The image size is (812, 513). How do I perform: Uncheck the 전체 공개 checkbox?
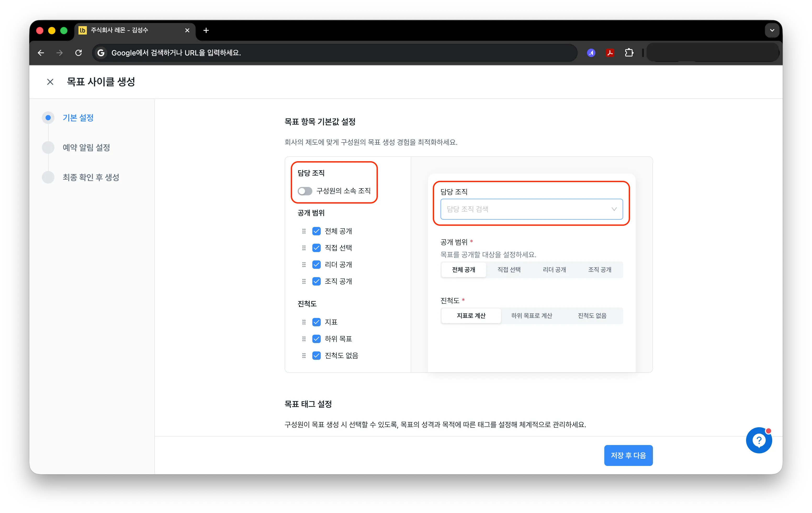[x=316, y=231]
